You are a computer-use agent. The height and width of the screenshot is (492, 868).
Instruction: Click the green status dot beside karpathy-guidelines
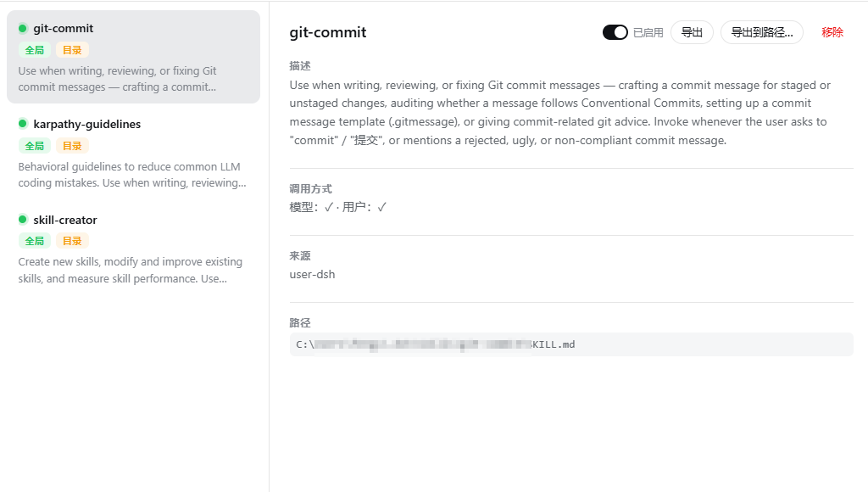point(23,124)
